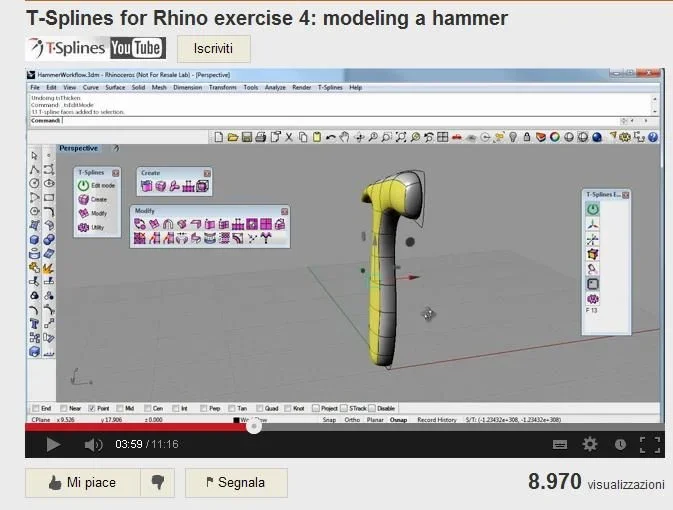Enable the End osnap checkbox
This screenshot has height=510, width=673.
click(x=35, y=408)
